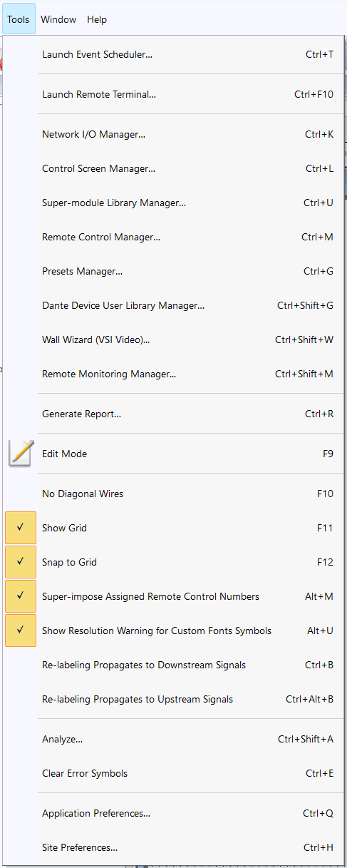Disable Snap to Grid option
Screen dimensions: 347x868
pyautogui.click(x=21, y=562)
